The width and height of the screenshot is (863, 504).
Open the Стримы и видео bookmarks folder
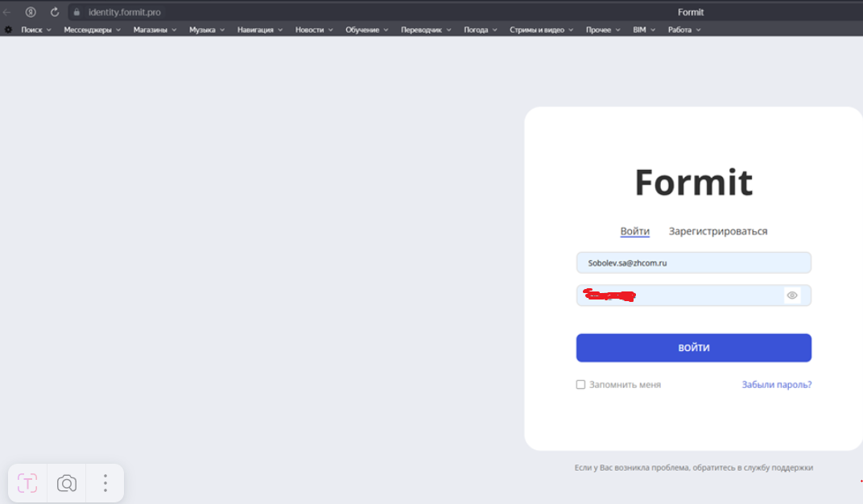pyautogui.click(x=542, y=30)
